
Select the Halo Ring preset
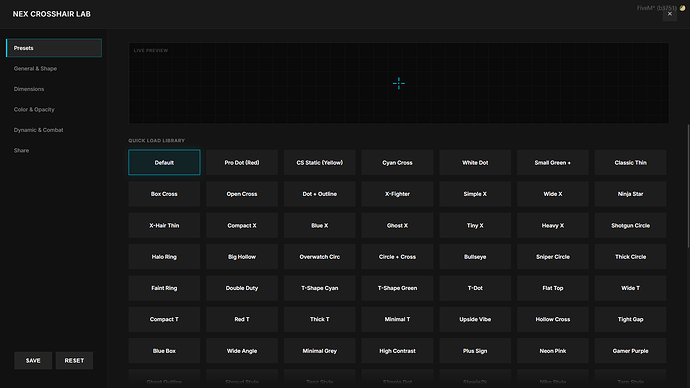164,257
